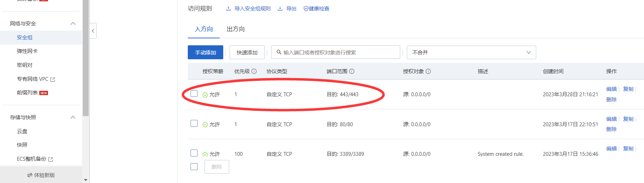Collapse the 存储与快照 sidebar section
The image size is (644, 183).
(x=73, y=117)
